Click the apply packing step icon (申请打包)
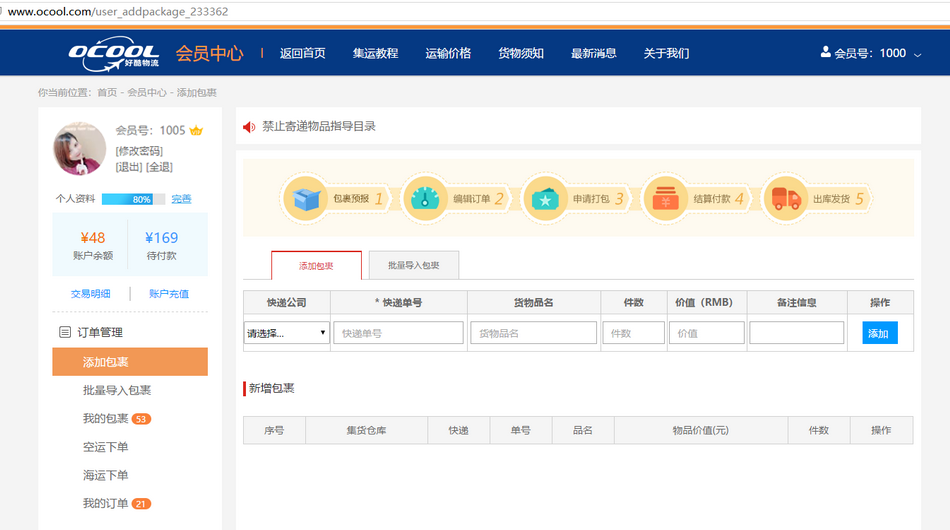Screen dimensions: 950x530 point(545,199)
